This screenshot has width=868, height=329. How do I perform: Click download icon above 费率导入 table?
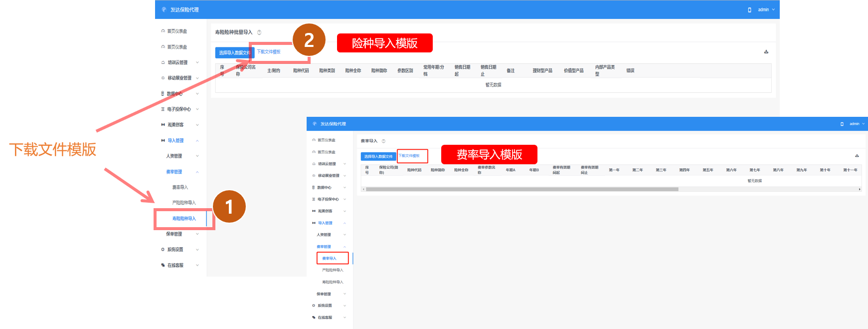pos(857,156)
